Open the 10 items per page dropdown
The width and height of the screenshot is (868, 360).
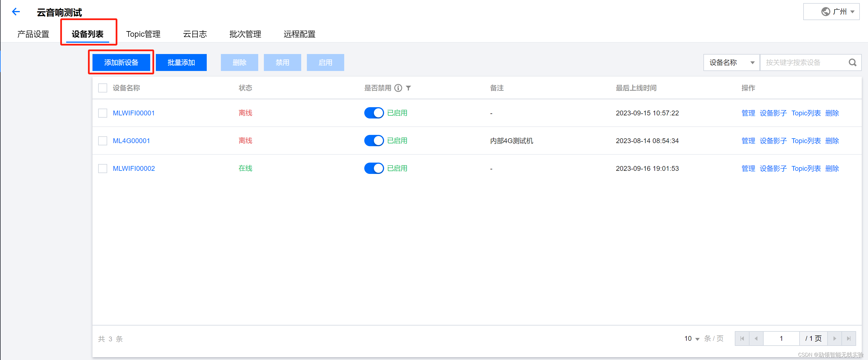tap(692, 339)
